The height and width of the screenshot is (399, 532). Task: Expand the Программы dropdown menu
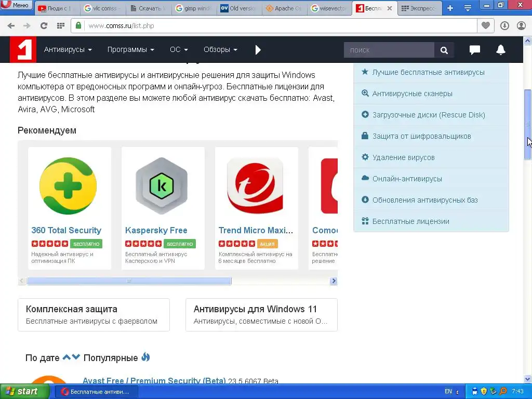pos(131,49)
